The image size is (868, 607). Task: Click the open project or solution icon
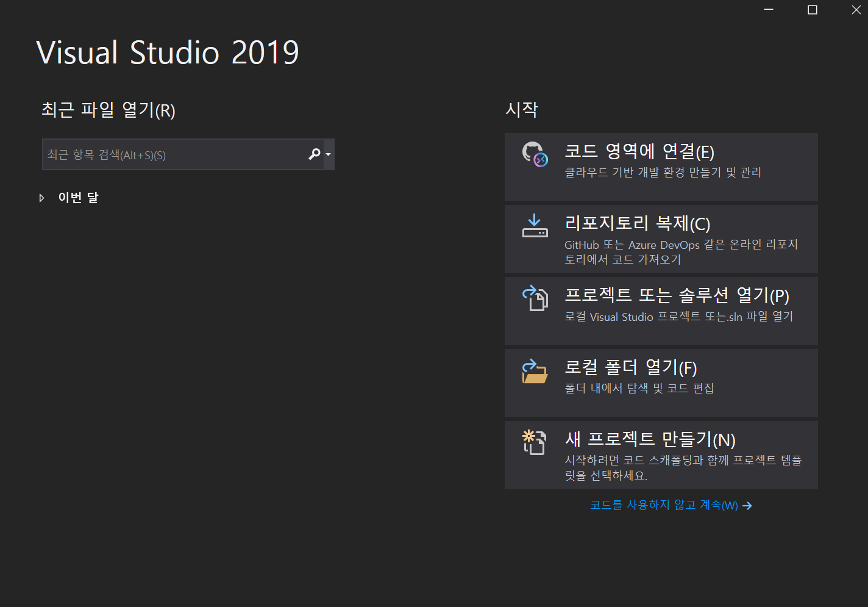535,298
